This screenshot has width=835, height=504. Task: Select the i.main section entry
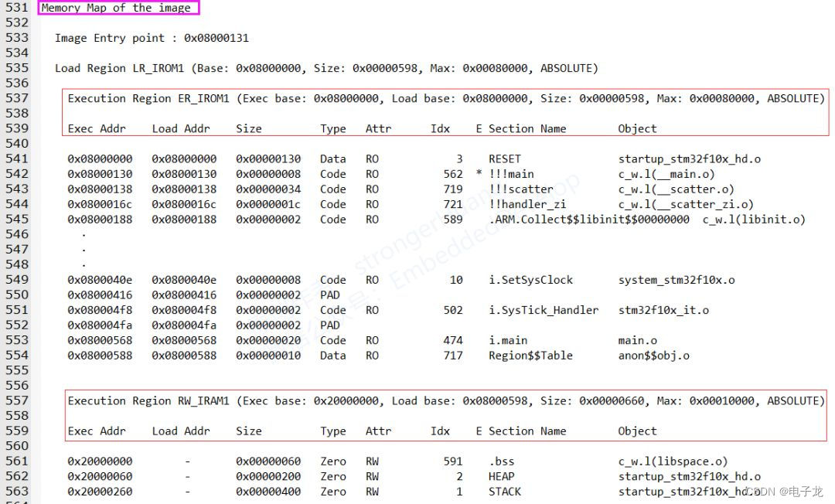[506, 340]
